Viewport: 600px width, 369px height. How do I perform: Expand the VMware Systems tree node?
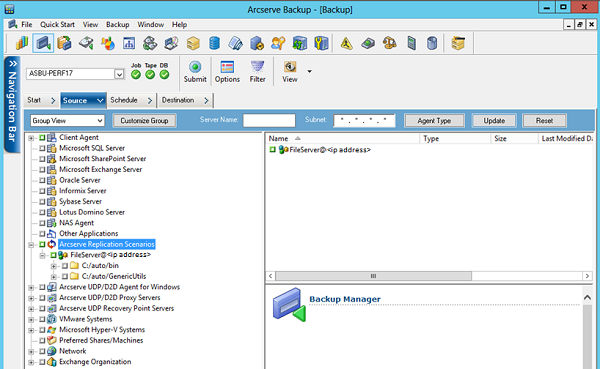click(x=31, y=319)
